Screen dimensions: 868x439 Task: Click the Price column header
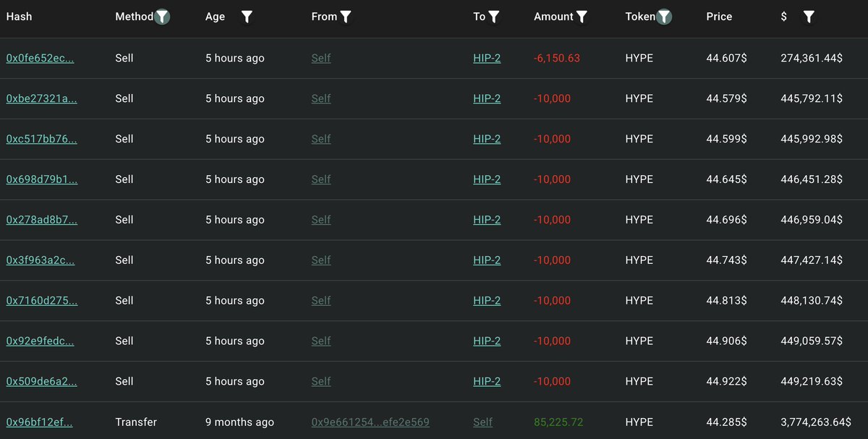(719, 17)
